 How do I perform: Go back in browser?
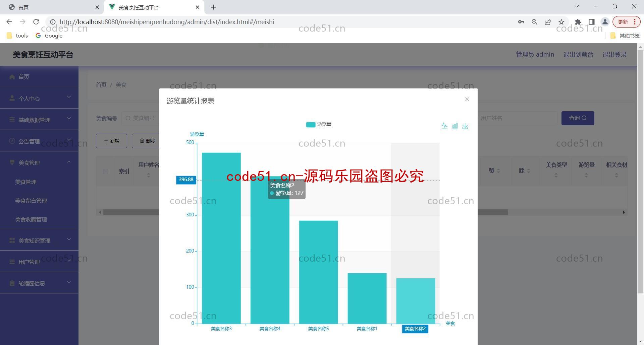point(9,22)
